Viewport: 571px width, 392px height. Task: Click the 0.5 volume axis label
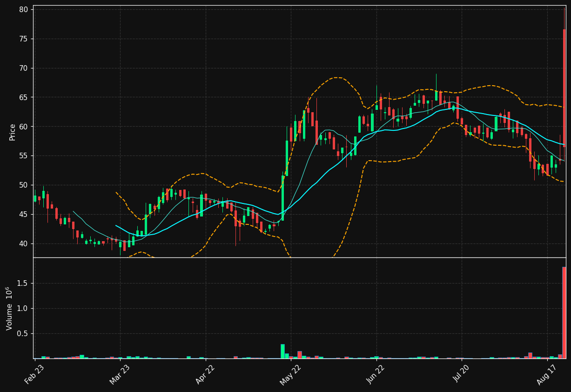coord(23,334)
